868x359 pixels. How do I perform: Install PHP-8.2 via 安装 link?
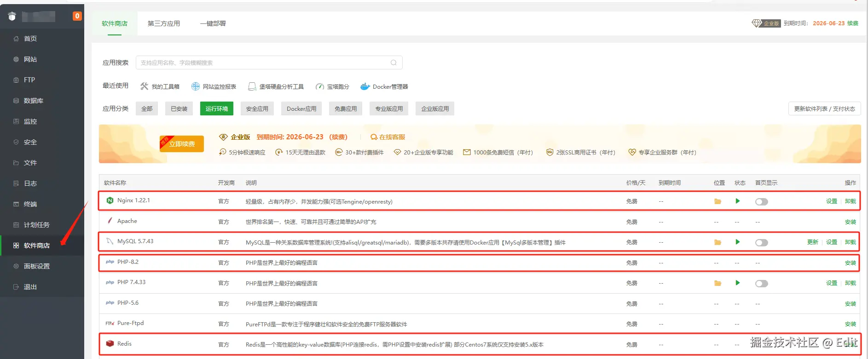point(851,263)
